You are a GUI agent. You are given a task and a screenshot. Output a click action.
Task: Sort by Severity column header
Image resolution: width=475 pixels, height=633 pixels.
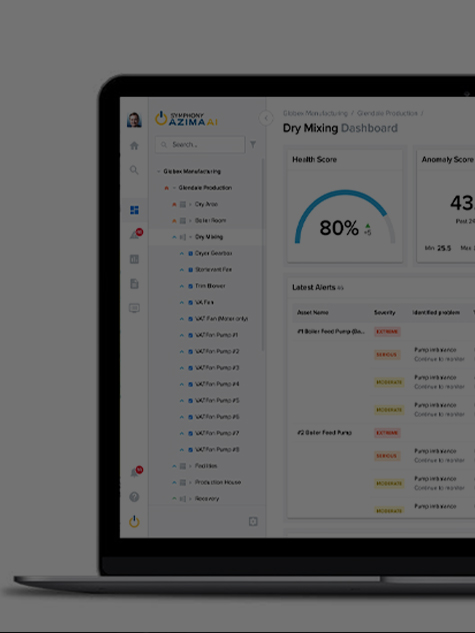385,312
